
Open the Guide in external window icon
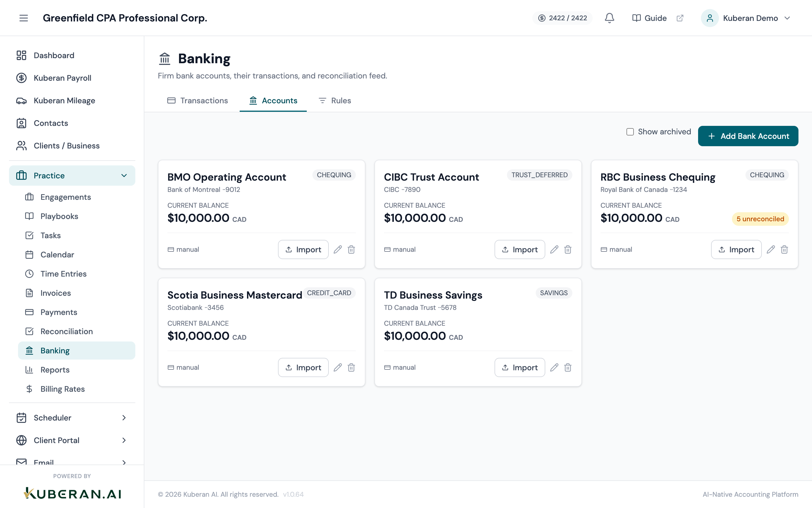pos(680,18)
